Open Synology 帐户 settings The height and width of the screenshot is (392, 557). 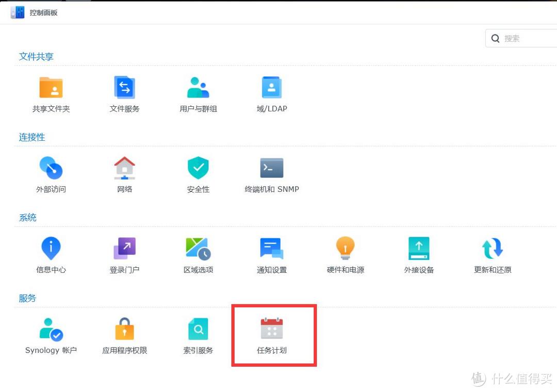pyautogui.click(x=51, y=334)
